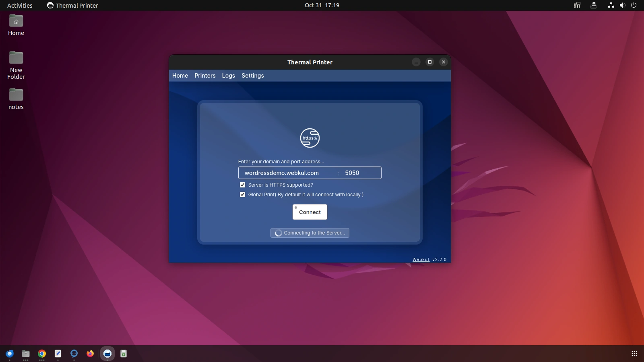Uncheck Server is HTTPS supported checkbox

point(242,185)
